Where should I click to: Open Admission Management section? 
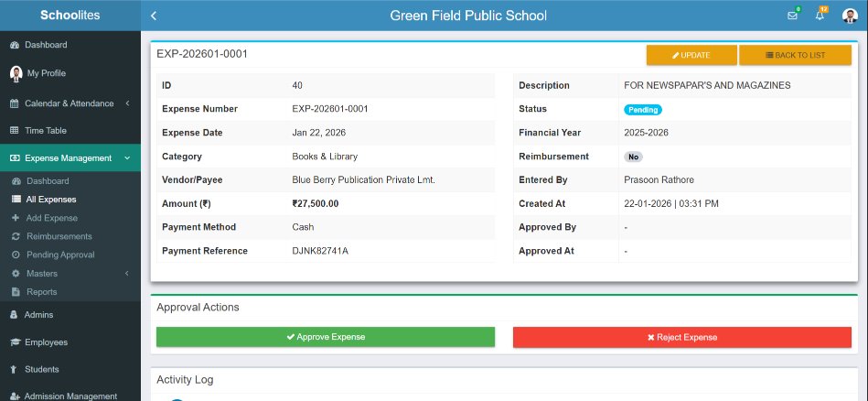[70, 396]
